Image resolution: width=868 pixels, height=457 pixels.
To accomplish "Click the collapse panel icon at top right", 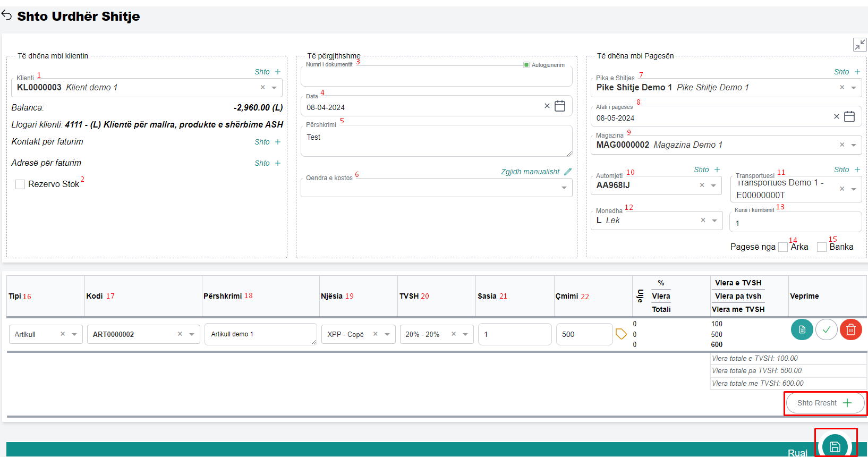I will pyautogui.click(x=860, y=45).
